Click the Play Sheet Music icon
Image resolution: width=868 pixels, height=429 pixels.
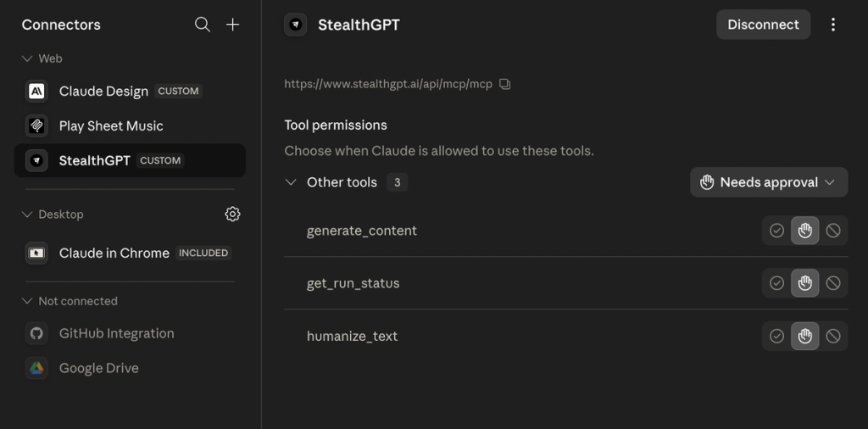[x=36, y=125]
